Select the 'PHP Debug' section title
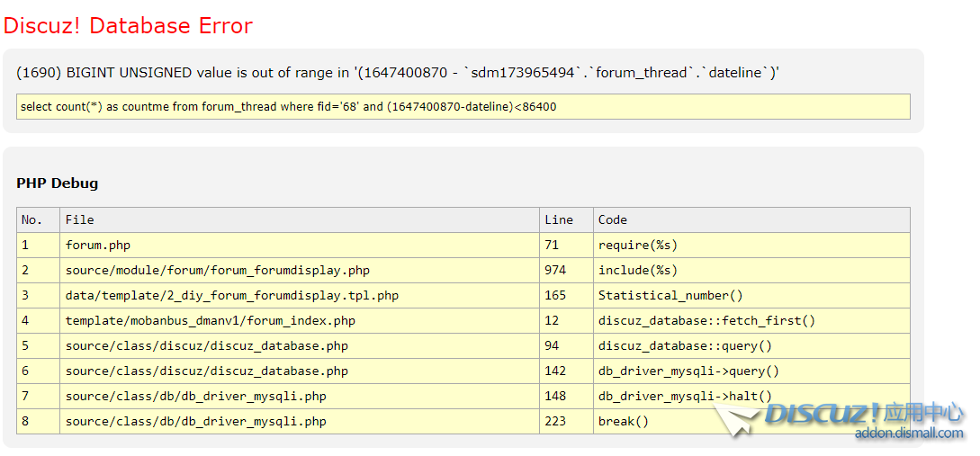980x456 pixels. [x=58, y=183]
